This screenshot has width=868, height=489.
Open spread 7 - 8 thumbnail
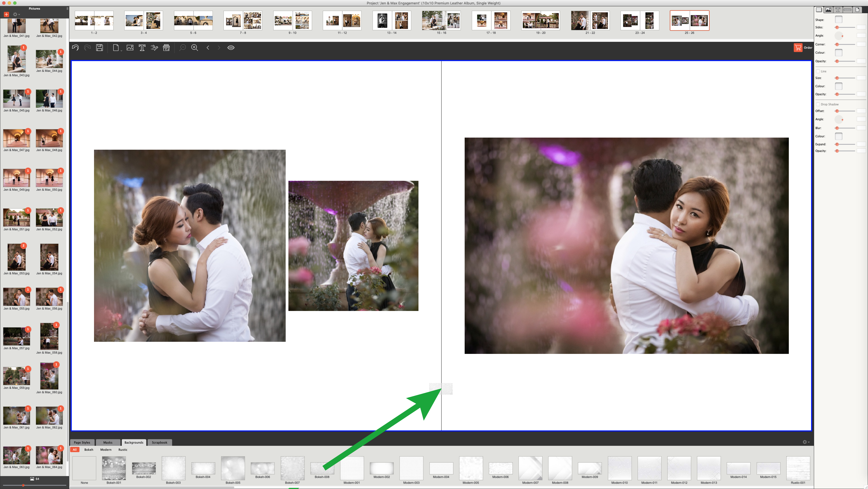(x=243, y=21)
